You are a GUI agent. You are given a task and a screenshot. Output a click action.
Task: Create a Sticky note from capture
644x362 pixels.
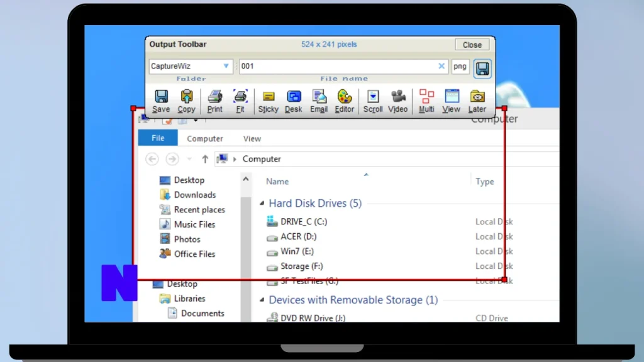pos(268,101)
